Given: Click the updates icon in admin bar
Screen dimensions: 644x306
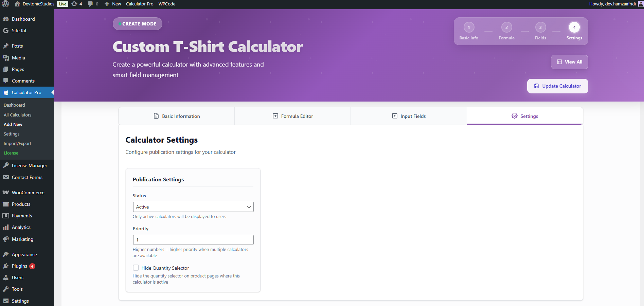Looking at the screenshot, I should (74, 4).
